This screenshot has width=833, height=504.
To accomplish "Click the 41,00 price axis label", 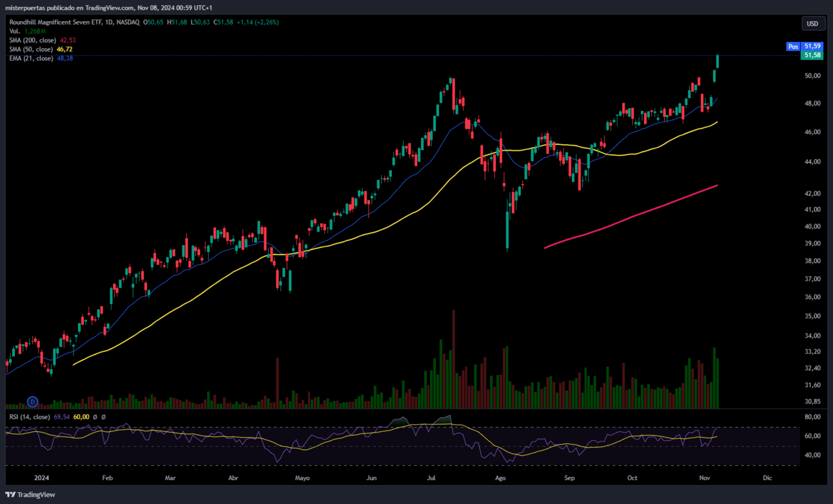I will [x=812, y=209].
